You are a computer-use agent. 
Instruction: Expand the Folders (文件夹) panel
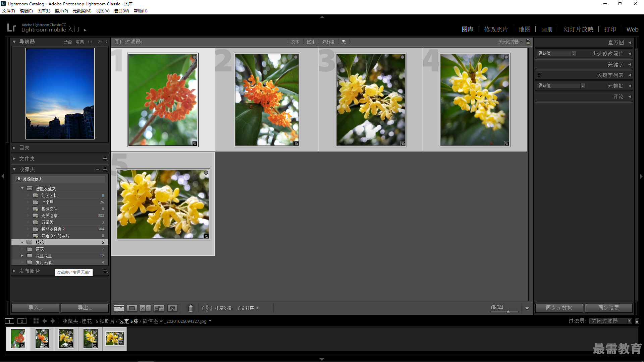pyautogui.click(x=14, y=159)
